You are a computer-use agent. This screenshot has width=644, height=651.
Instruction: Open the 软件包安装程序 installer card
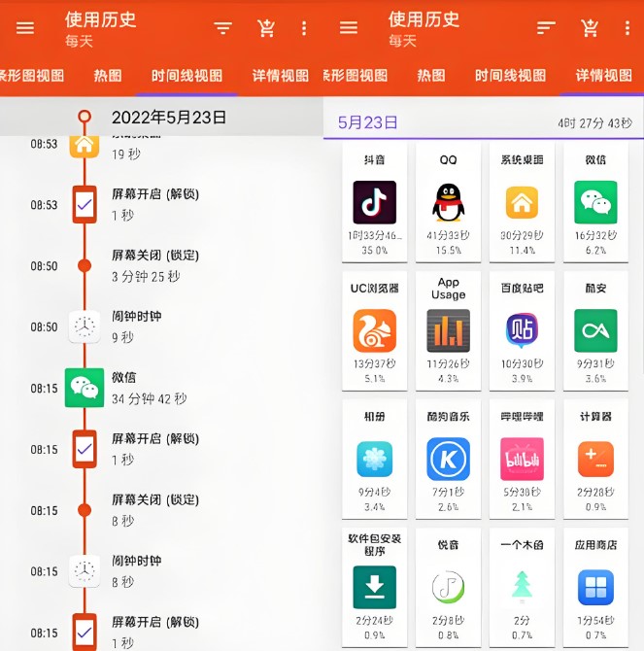coord(374,588)
